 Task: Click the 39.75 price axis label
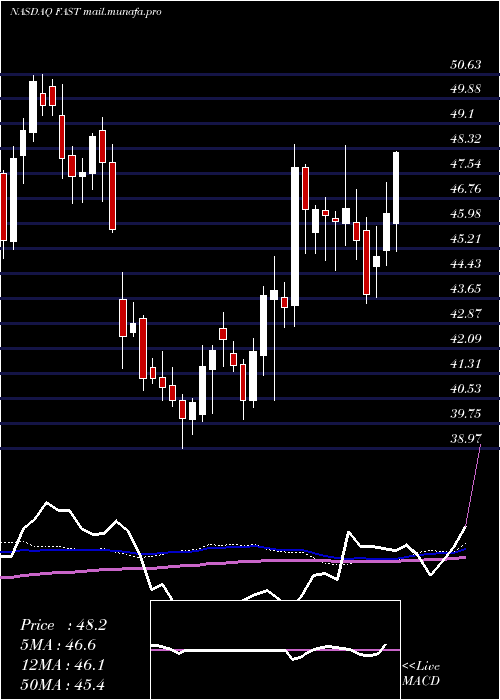(x=466, y=415)
